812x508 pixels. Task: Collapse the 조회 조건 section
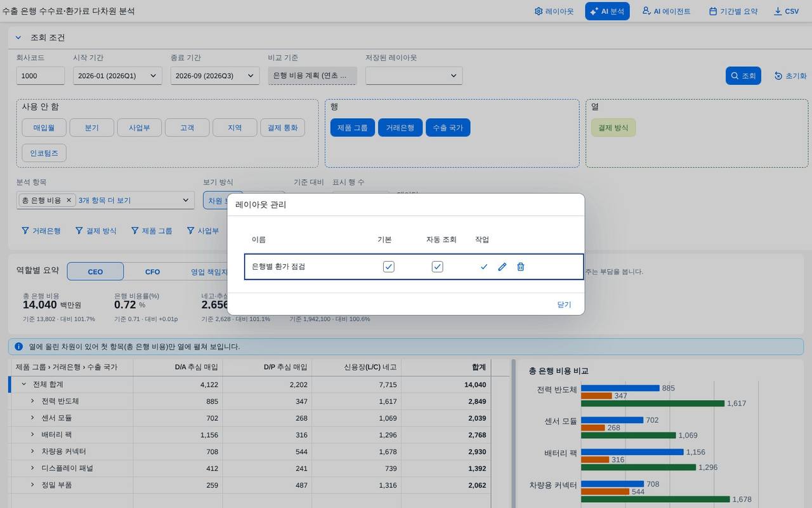(x=18, y=37)
